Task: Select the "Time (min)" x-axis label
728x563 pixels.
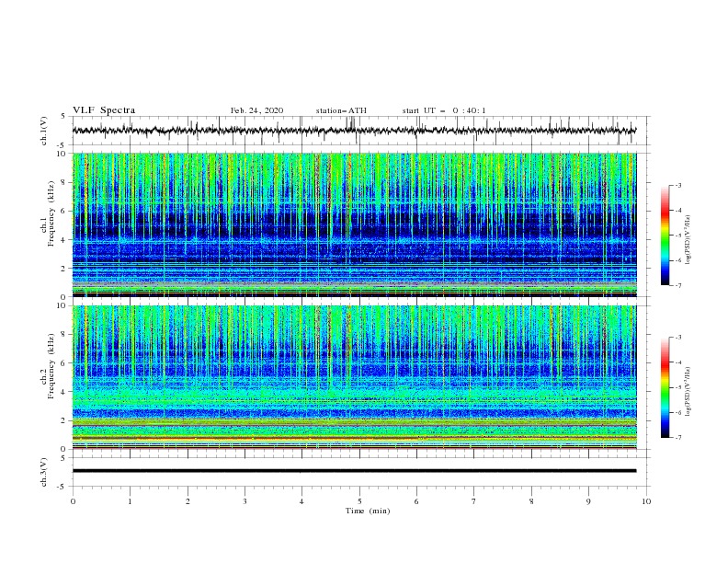Action: coord(368,511)
